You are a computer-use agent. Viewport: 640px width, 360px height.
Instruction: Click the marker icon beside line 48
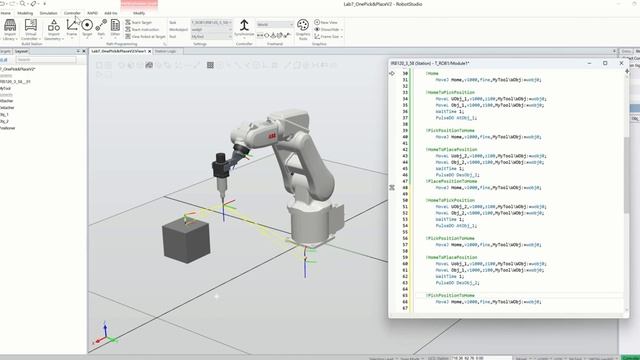pyautogui.click(x=392, y=188)
